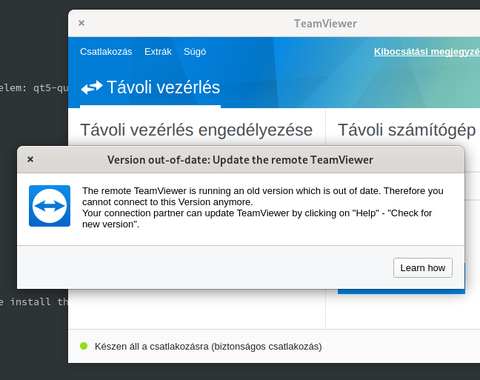Close the TeamViewer main window
Screen dimensions: 480x380
point(81,23)
